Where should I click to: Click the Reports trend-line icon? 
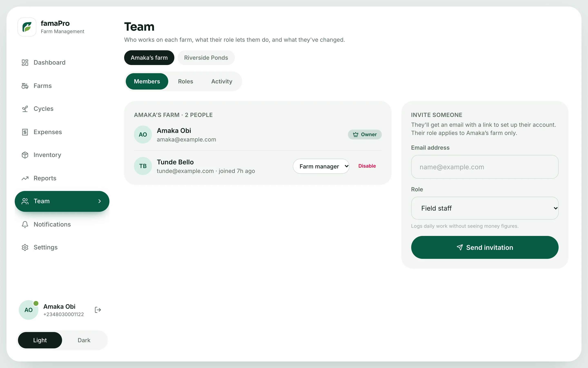[x=25, y=178]
